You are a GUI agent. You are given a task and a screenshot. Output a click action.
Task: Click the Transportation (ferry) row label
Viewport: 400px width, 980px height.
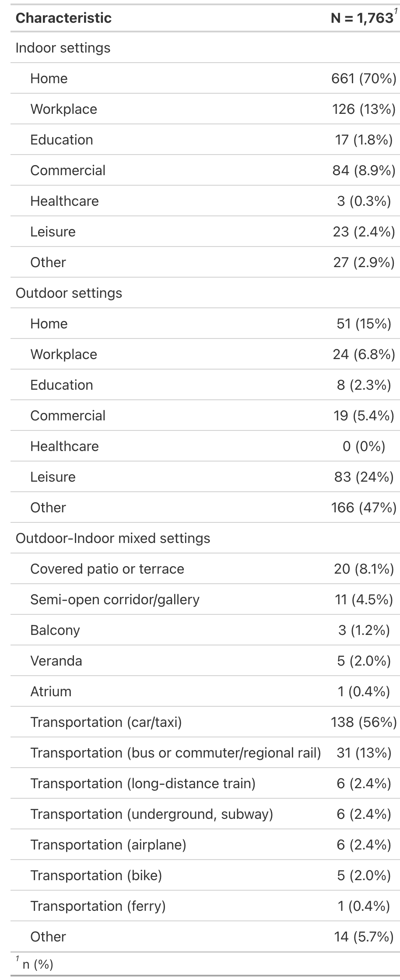98,906
